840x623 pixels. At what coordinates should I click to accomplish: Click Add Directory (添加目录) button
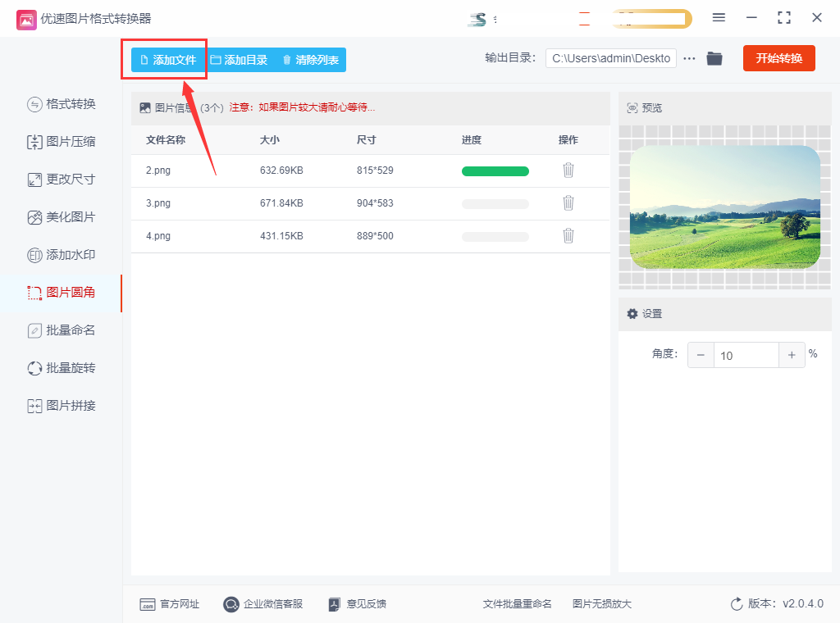pyautogui.click(x=239, y=60)
